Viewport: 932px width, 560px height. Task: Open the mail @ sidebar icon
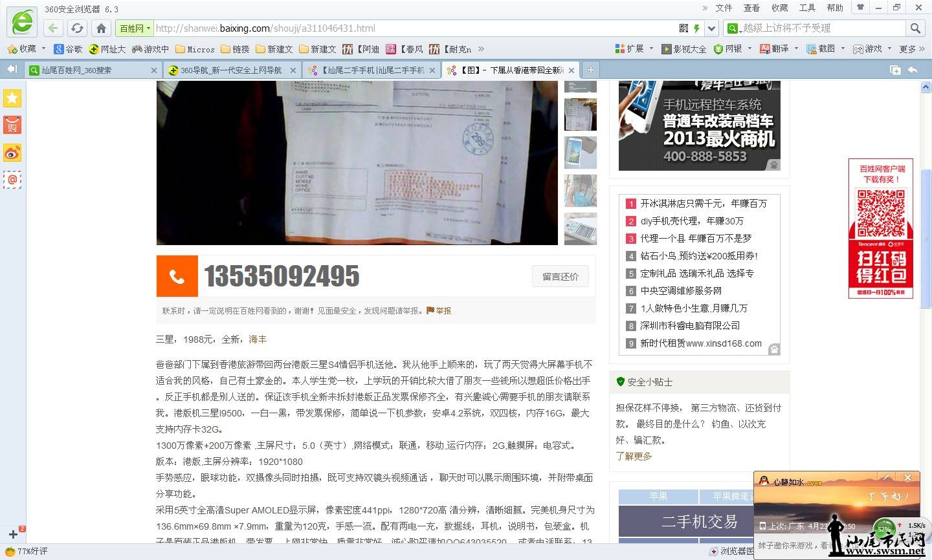pyautogui.click(x=12, y=180)
